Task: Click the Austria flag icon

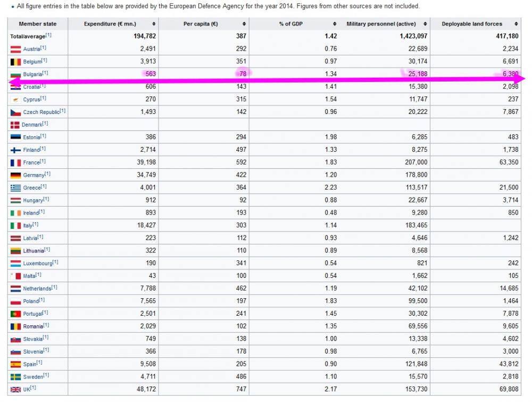Action: coord(15,49)
